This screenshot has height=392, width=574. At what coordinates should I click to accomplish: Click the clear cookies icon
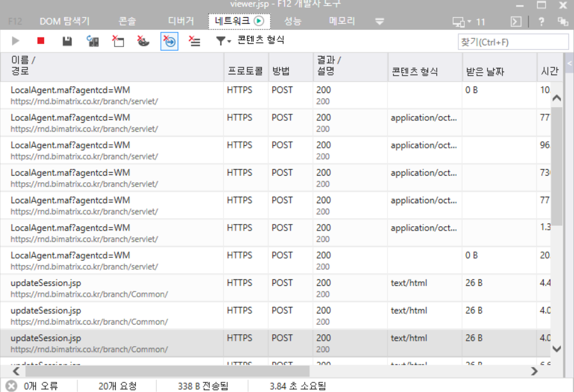143,41
